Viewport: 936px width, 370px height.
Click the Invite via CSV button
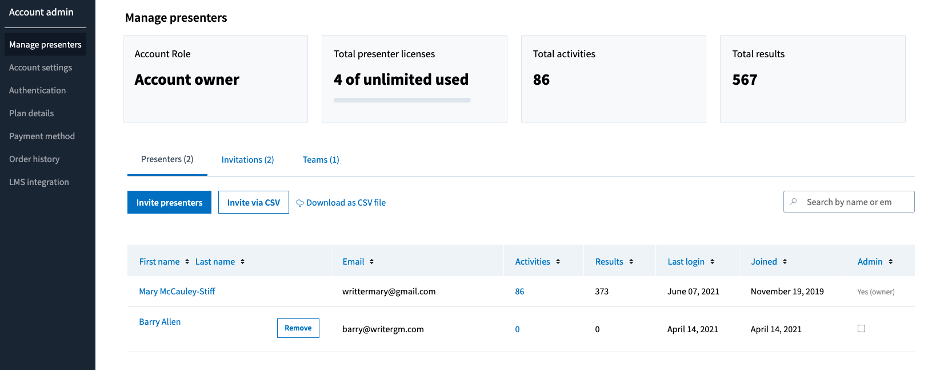pos(253,202)
